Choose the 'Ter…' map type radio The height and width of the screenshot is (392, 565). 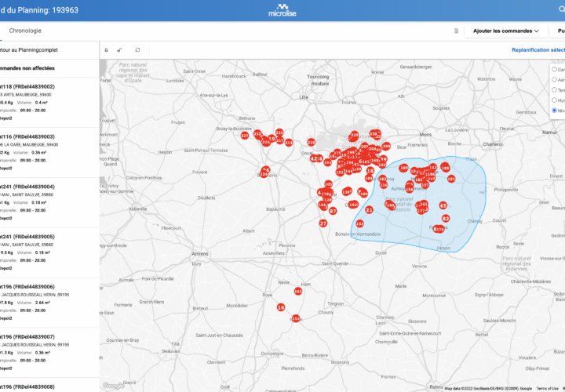554,90
